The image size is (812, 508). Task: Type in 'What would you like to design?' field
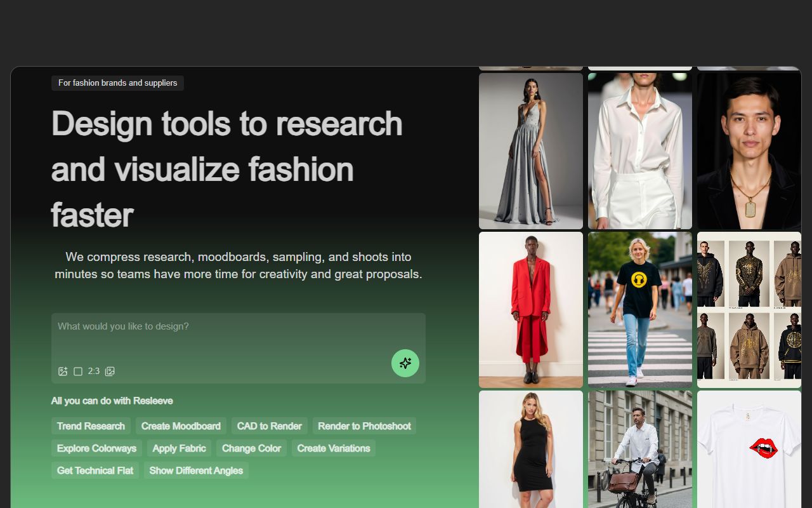pyautogui.click(x=238, y=333)
